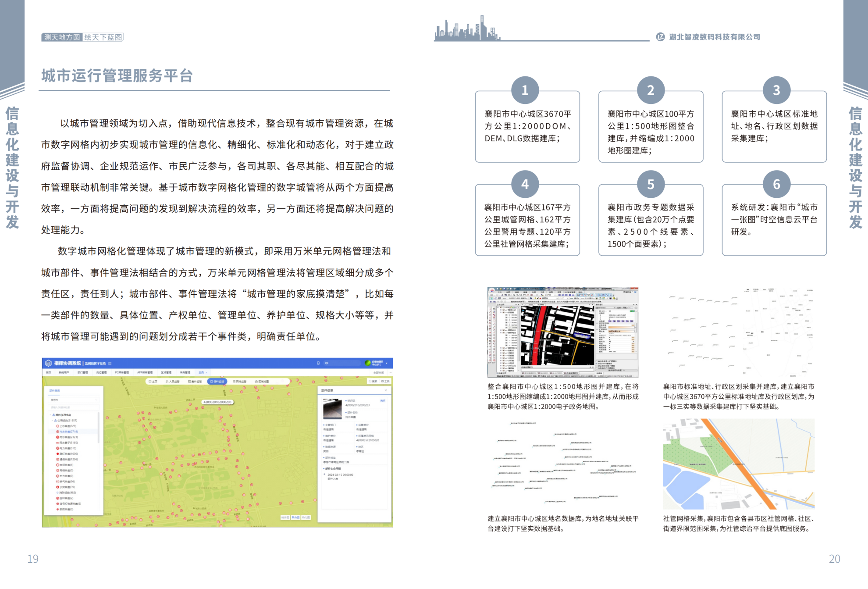Screen dimensions: 868x589
Task: Select 电力井盖(515) in the tree
Action: click(x=66, y=448)
